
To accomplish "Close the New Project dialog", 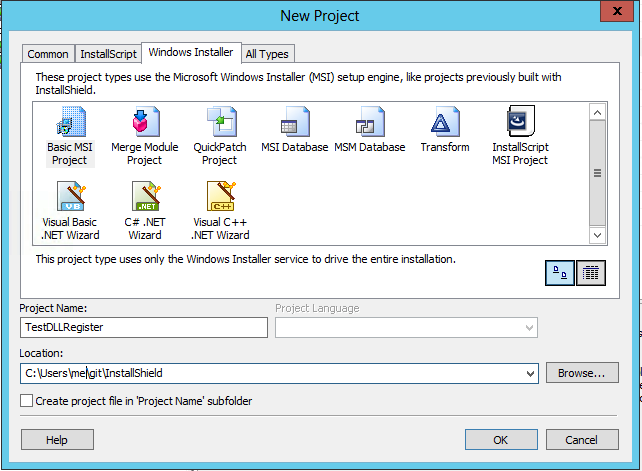I will [617, 11].
